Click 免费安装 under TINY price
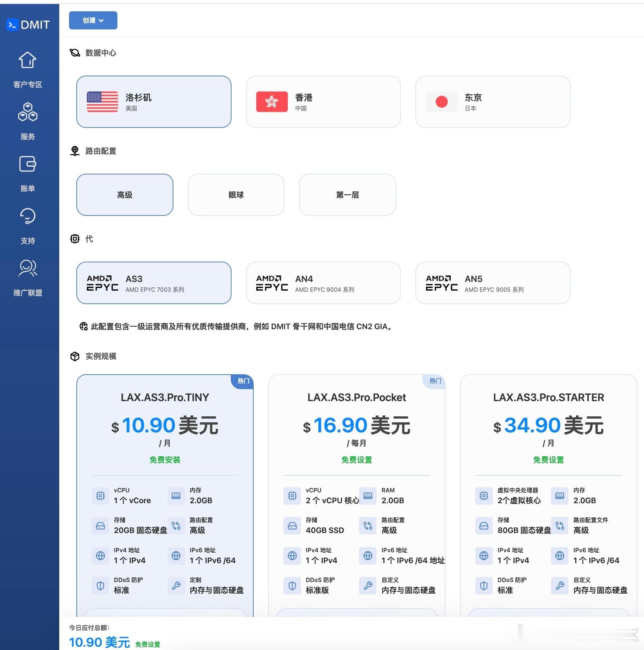The height and width of the screenshot is (650, 644). point(165,460)
